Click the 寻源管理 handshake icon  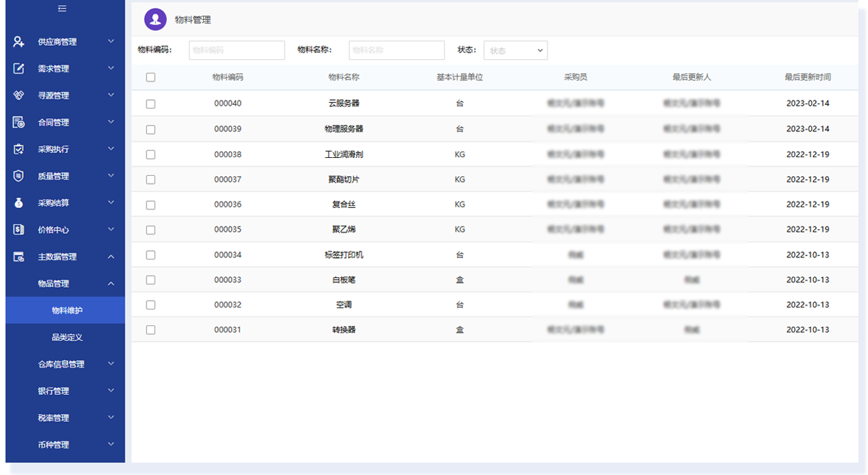coord(19,95)
